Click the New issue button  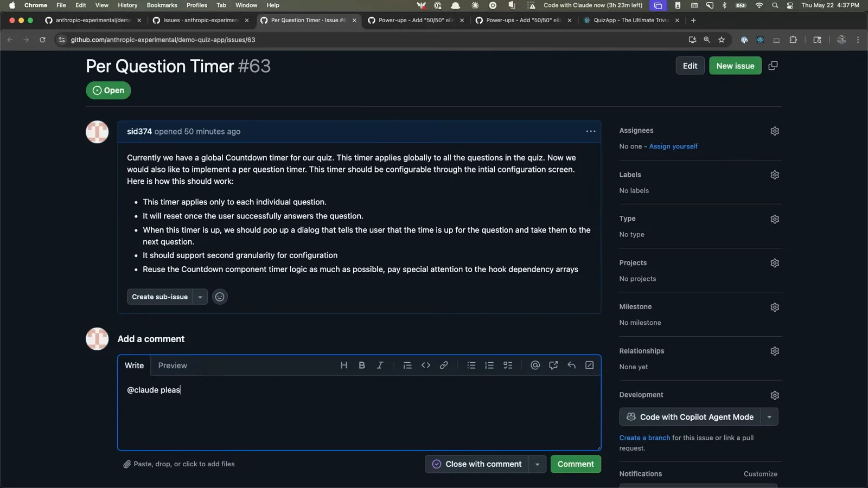pyautogui.click(x=735, y=66)
